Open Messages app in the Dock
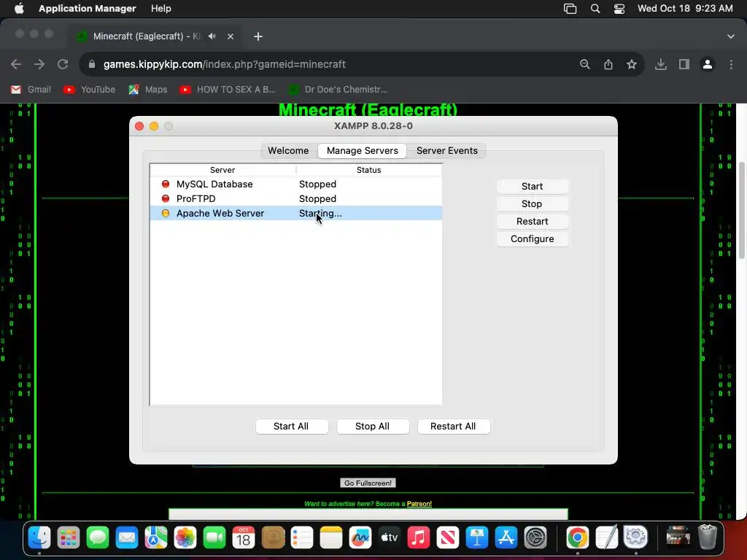 (98, 537)
